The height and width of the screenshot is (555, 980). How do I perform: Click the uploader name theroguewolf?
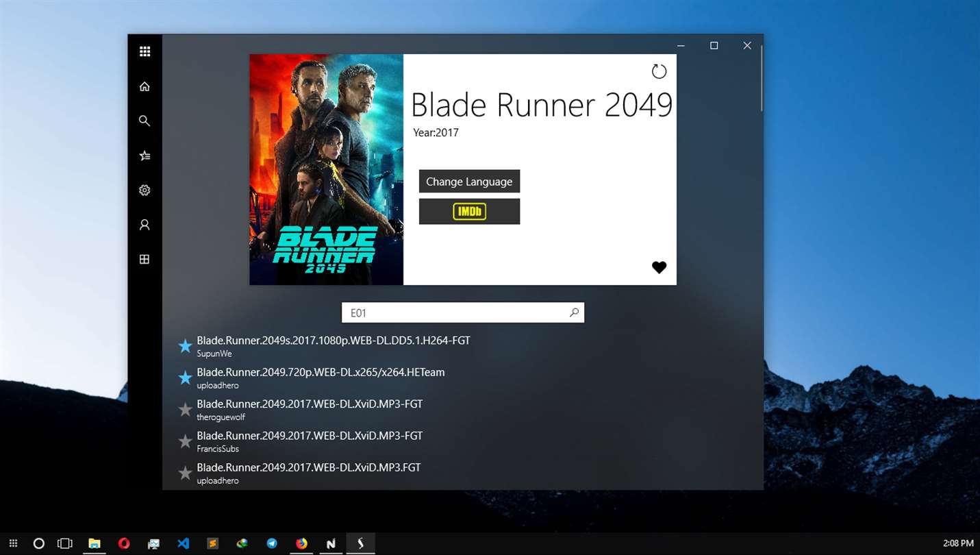coord(221,417)
